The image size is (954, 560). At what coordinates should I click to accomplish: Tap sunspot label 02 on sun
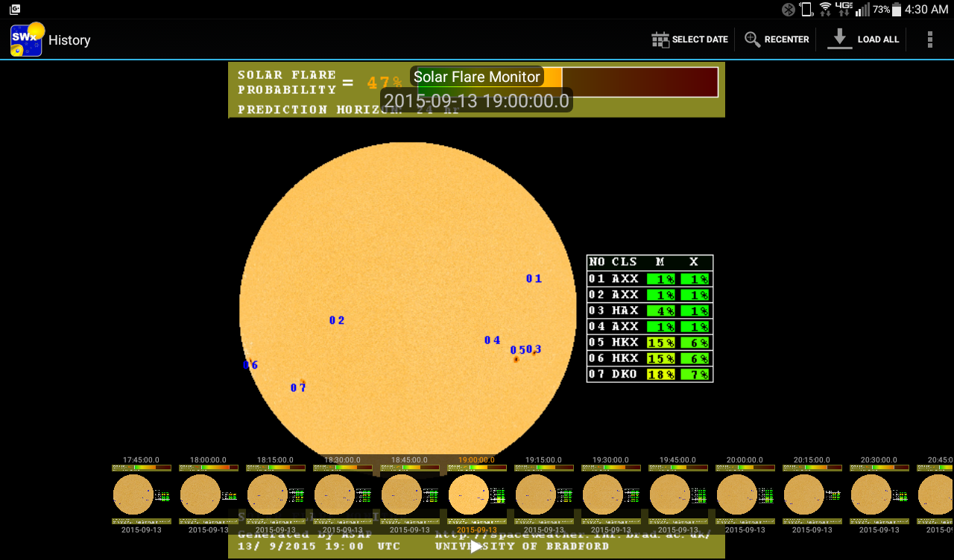click(337, 320)
